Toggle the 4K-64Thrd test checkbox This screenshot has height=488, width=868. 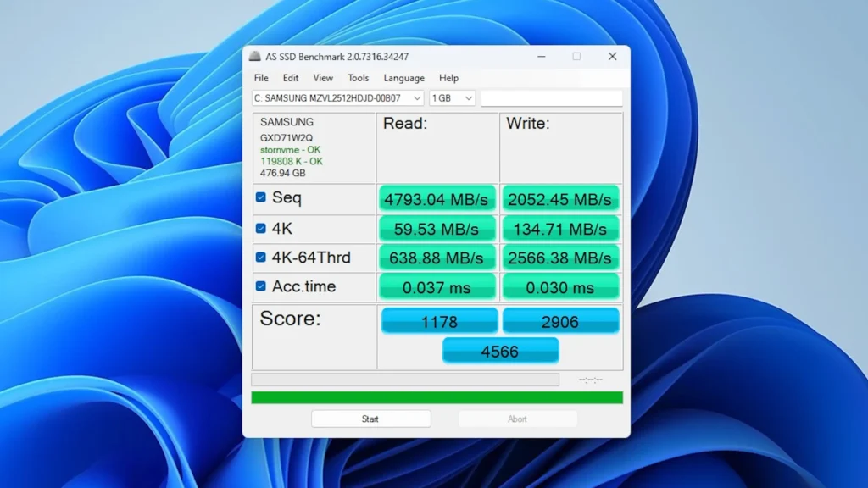261,258
